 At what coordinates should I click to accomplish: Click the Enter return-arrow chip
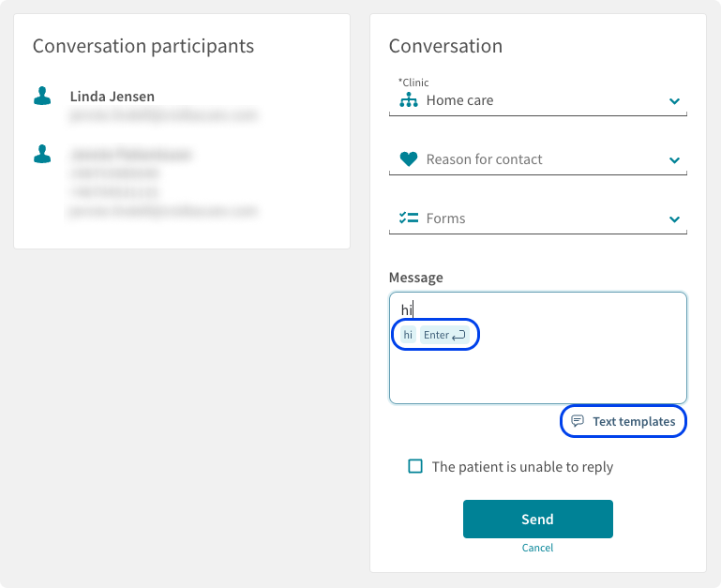click(444, 335)
